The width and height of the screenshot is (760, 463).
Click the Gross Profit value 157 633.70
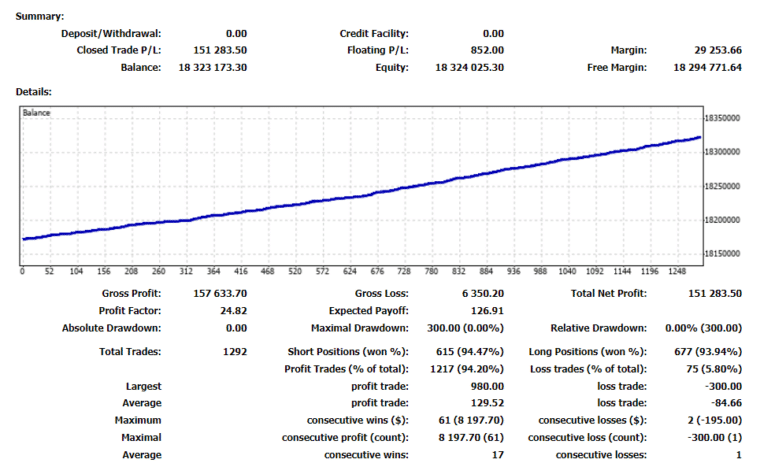(220, 293)
